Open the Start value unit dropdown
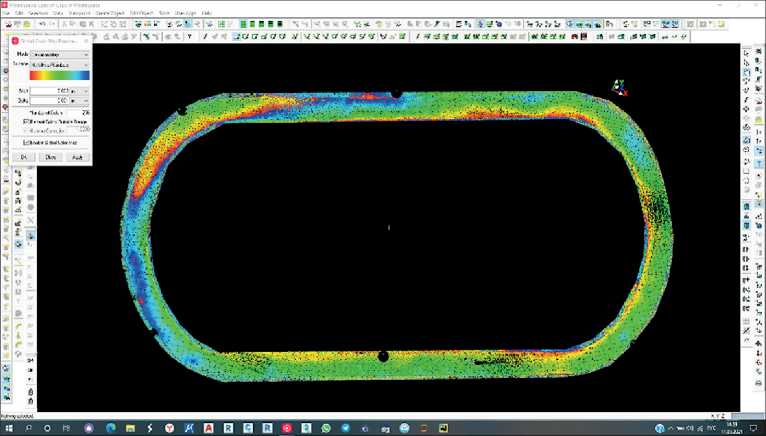The height and width of the screenshot is (436, 766). [80, 91]
